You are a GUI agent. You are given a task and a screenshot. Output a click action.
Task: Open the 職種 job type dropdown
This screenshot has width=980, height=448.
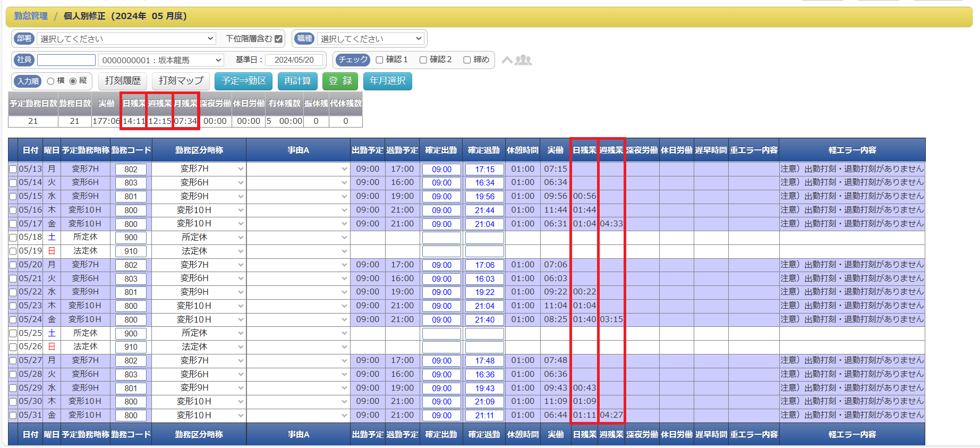click(370, 39)
